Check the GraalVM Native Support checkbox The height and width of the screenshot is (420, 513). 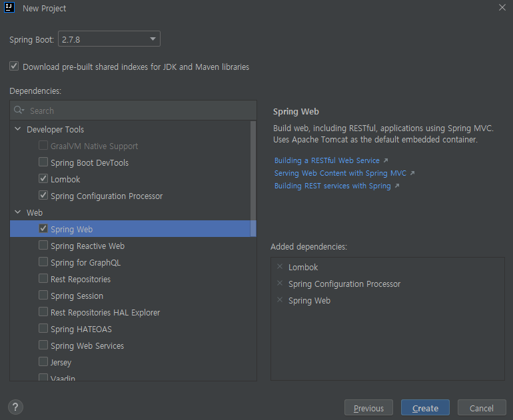pos(43,146)
